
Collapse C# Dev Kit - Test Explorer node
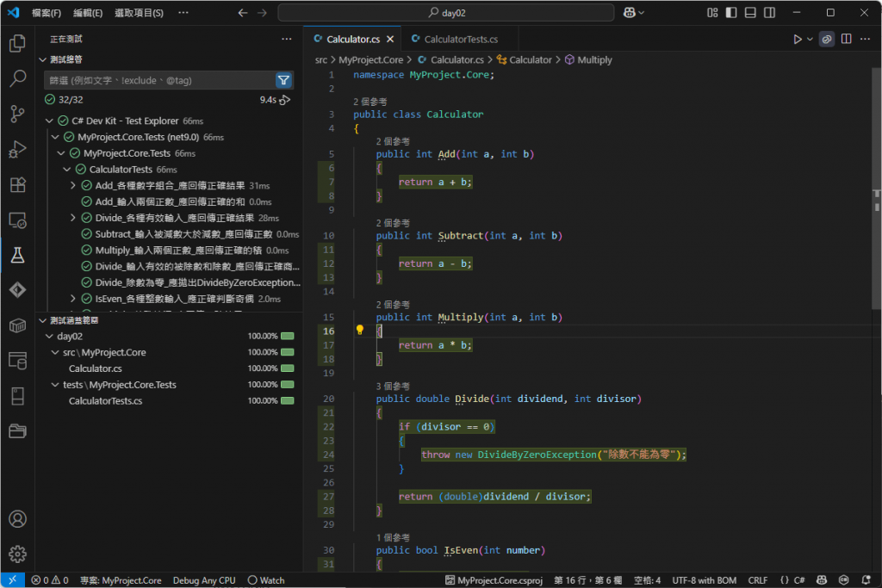49,121
